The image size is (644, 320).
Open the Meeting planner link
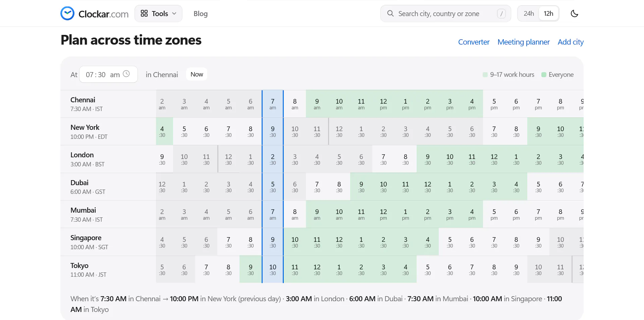523,42
